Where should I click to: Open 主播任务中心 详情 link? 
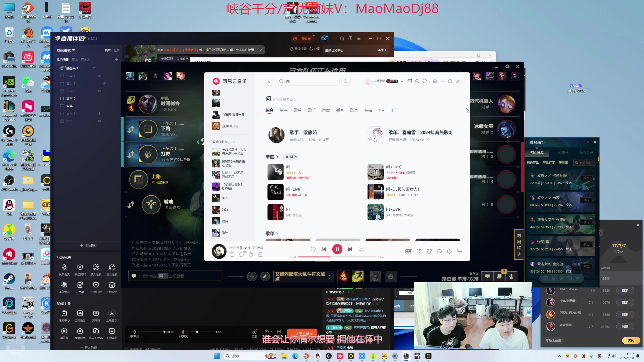(x=382, y=50)
